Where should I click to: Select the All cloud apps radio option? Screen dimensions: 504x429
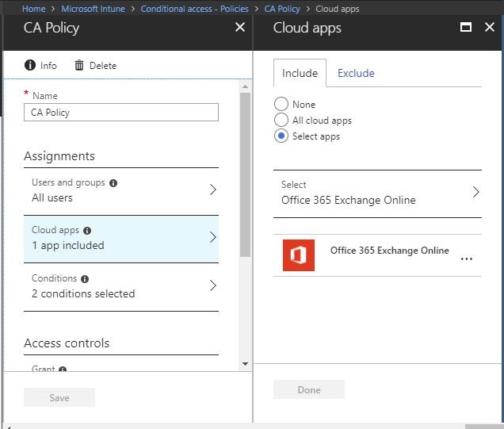(x=281, y=120)
